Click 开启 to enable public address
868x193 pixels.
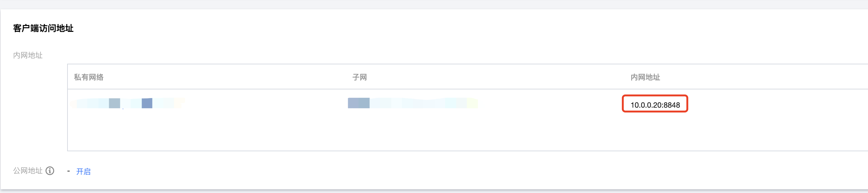tap(83, 171)
